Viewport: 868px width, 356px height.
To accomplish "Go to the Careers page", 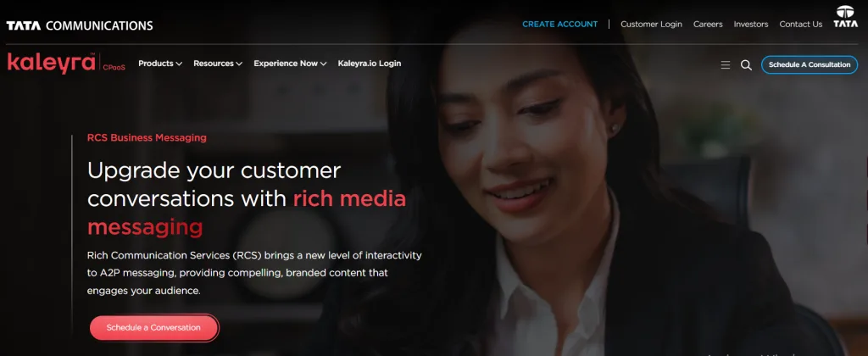I will [708, 25].
